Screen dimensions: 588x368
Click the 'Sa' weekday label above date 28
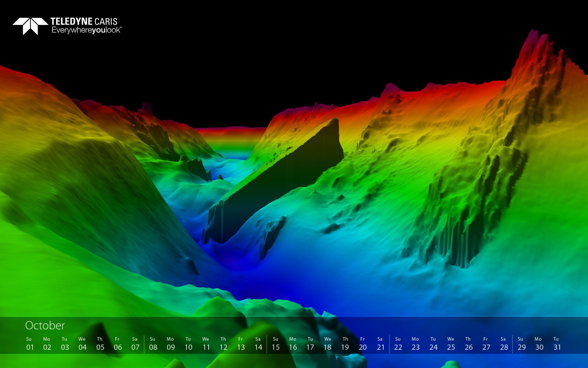click(503, 339)
